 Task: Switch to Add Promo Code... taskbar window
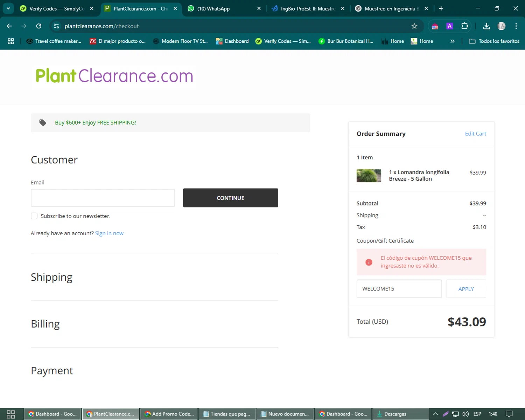coord(169,414)
